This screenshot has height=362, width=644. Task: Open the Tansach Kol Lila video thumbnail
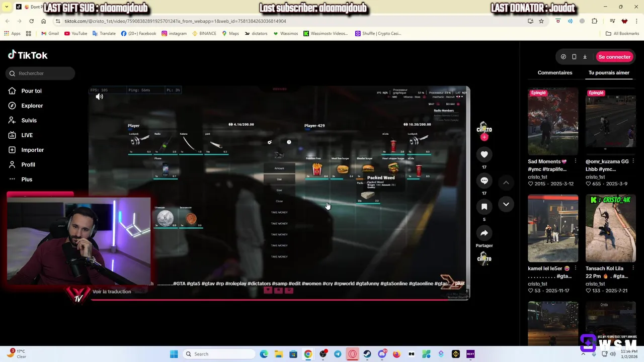610,228
